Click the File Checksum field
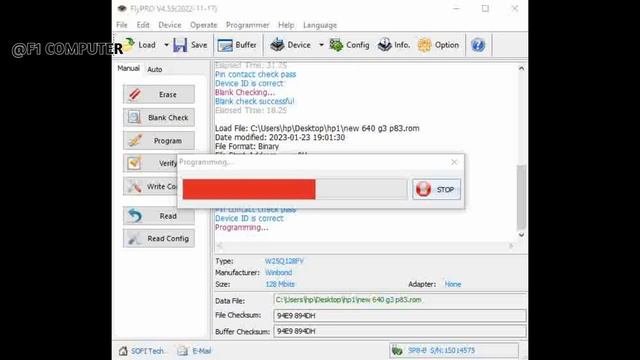640x360 pixels. tap(400, 316)
